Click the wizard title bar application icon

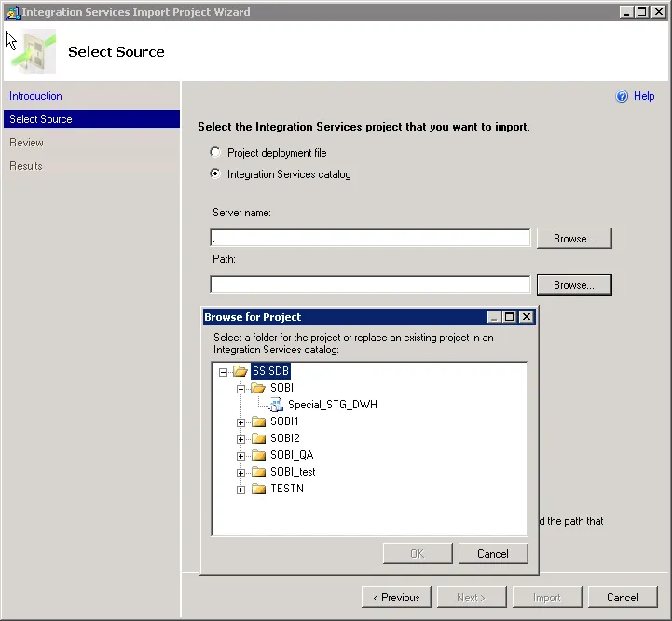(x=12, y=12)
